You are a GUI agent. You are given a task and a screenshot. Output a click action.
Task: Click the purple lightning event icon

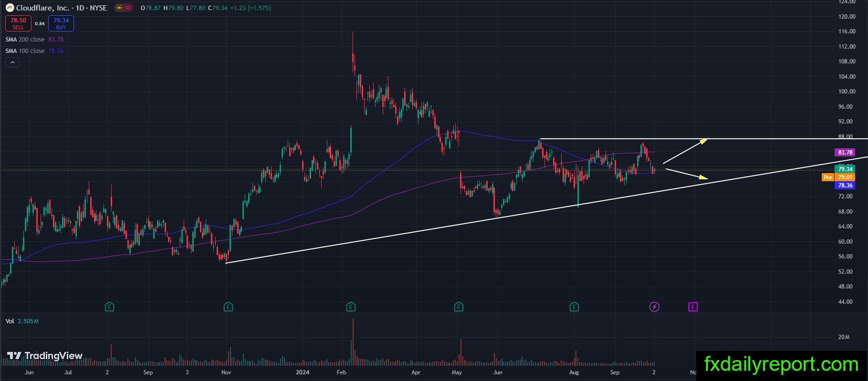click(655, 307)
